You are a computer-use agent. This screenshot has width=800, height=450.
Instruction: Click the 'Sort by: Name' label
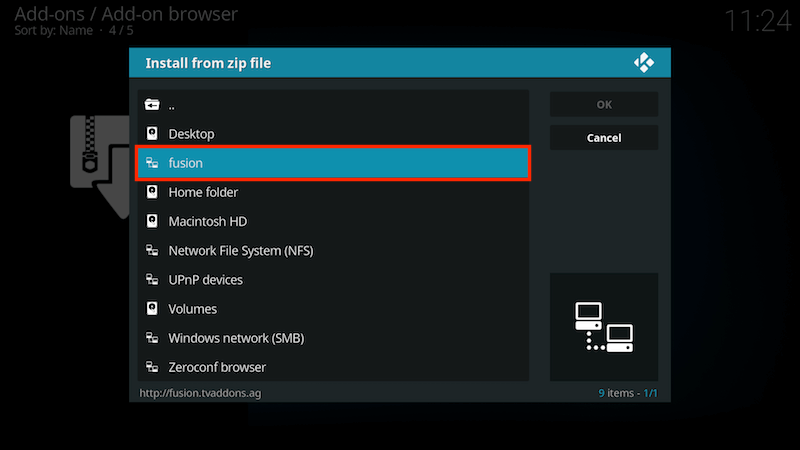click(54, 31)
